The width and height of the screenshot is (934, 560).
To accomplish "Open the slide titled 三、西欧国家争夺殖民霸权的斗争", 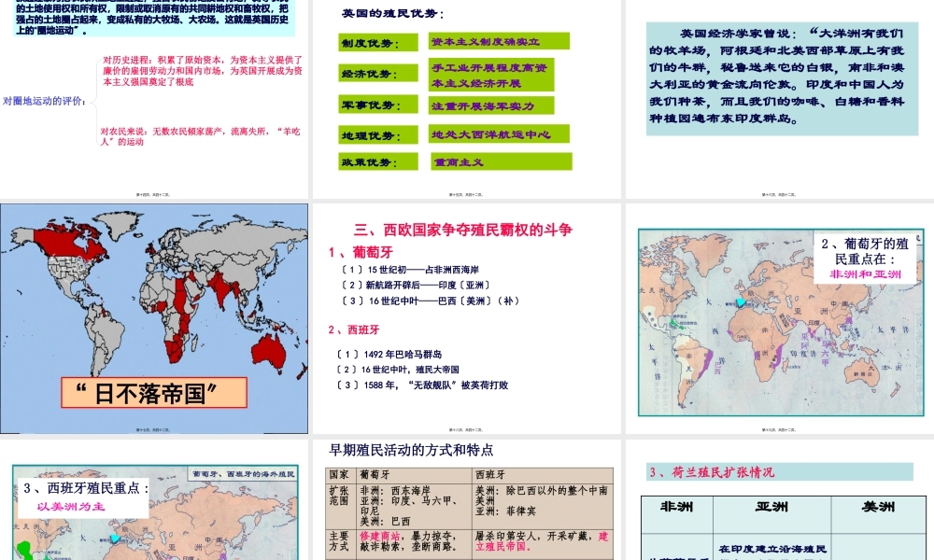I will 466,318.
